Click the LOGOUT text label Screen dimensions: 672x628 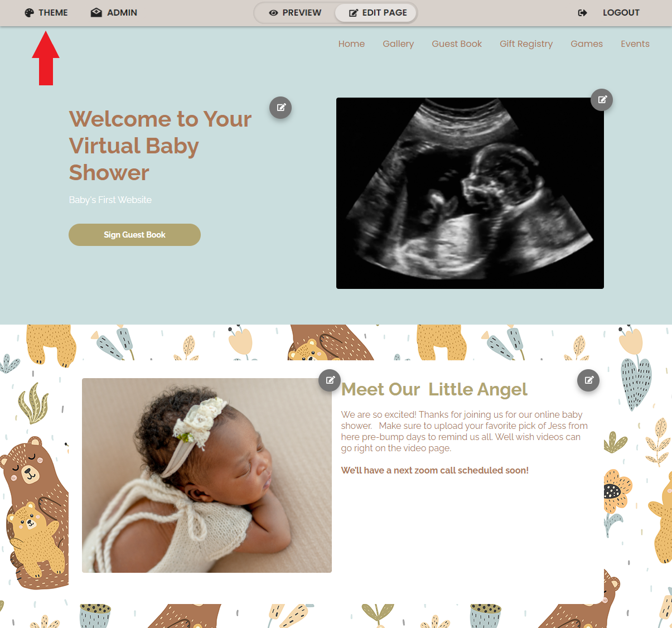tap(621, 13)
